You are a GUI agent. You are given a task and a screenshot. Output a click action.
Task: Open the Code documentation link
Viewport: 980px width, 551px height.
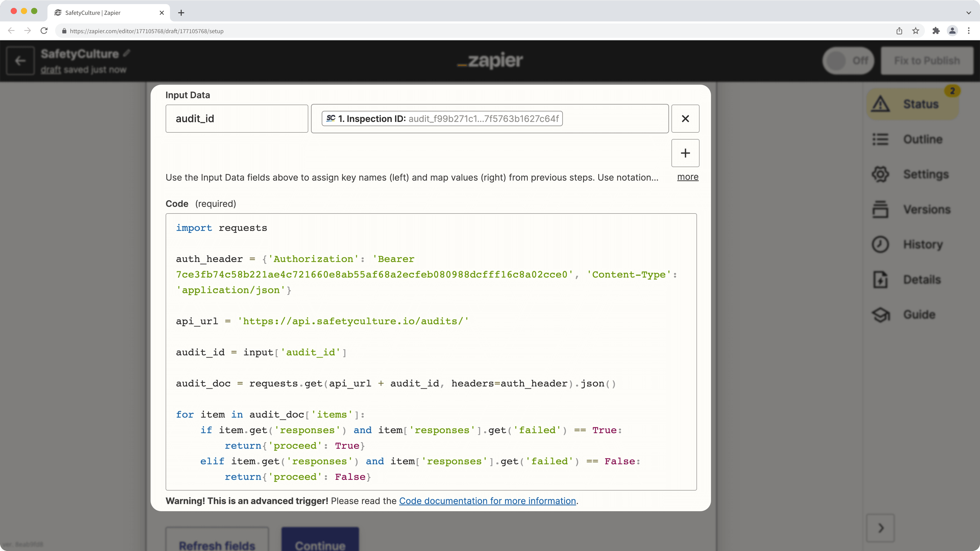coord(487,501)
